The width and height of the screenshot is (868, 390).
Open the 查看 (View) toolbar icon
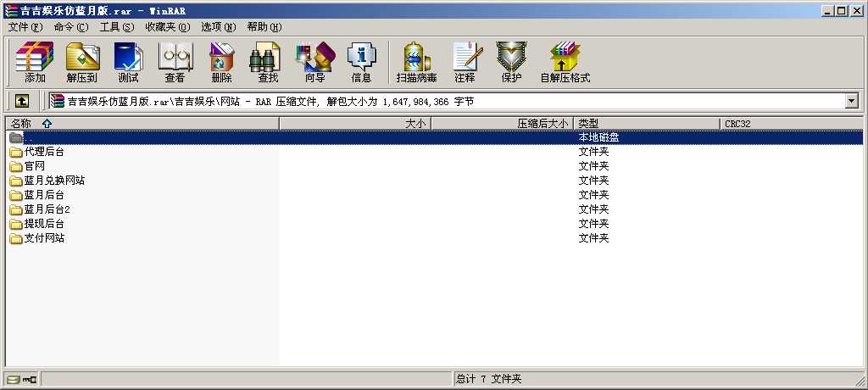(175, 62)
